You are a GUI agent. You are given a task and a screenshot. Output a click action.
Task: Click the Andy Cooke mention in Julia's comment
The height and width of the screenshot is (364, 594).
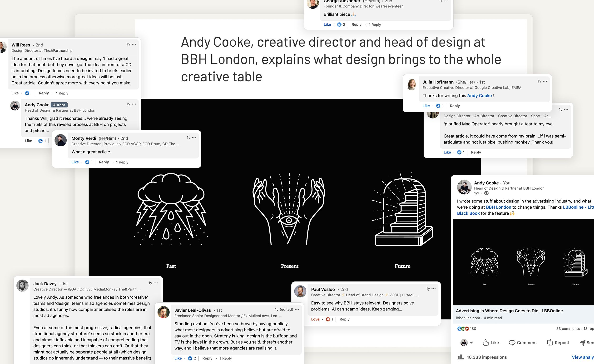pyautogui.click(x=479, y=96)
